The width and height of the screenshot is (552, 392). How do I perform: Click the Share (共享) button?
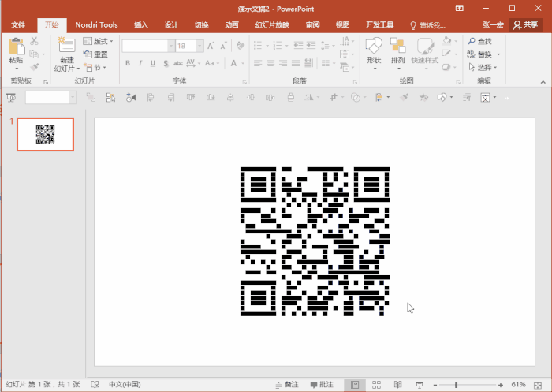pyautogui.click(x=525, y=24)
